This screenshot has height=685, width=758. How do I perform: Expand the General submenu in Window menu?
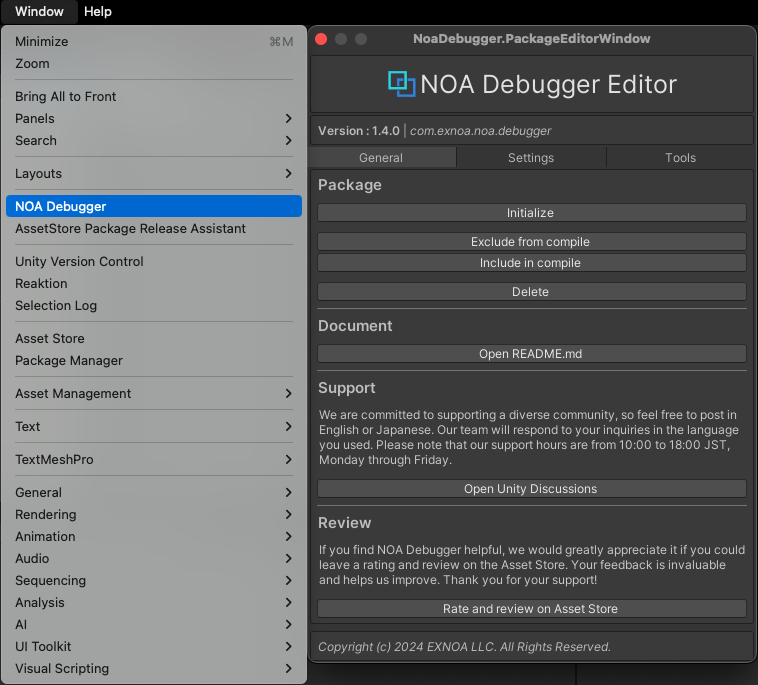point(154,492)
